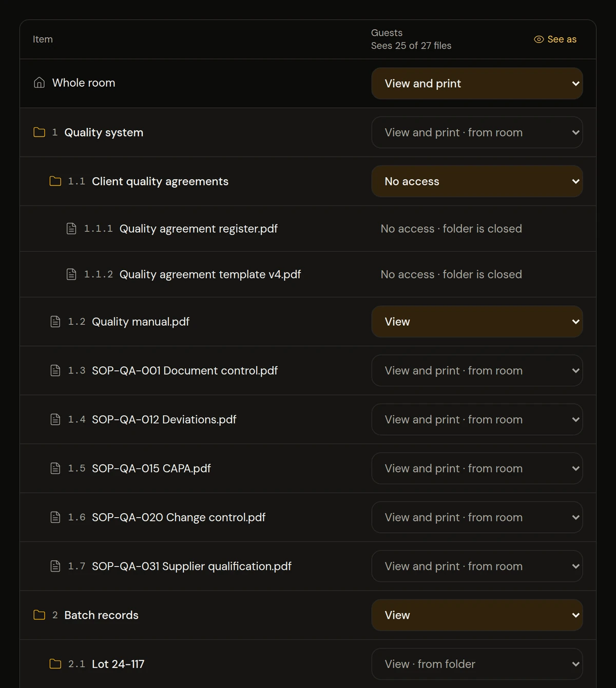This screenshot has height=688, width=616.
Task: Open SOP-QA-031 Supplier qualification permission dropdown
Action: 477,566
